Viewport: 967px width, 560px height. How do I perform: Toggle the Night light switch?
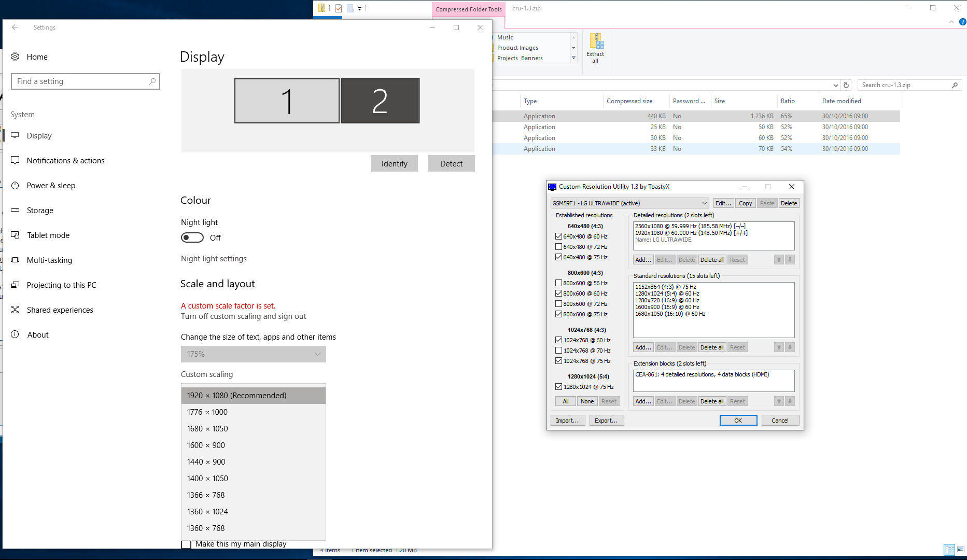pos(192,237)
